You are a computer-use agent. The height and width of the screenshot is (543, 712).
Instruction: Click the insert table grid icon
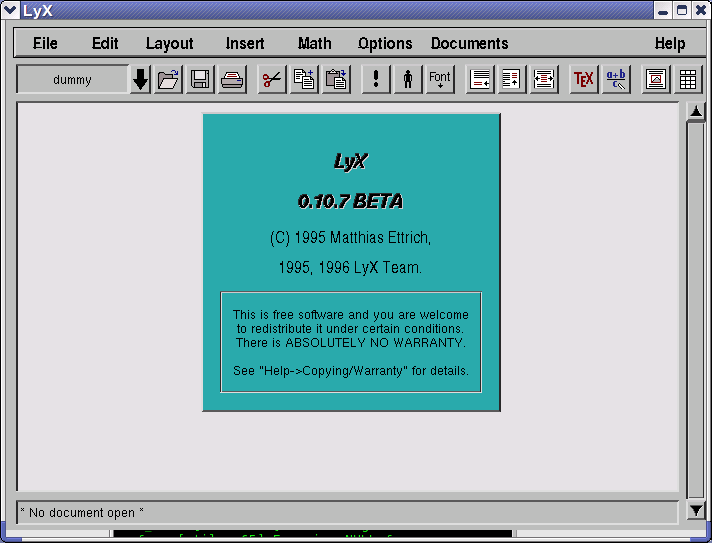pyautogui.click(x=687, y=79)
